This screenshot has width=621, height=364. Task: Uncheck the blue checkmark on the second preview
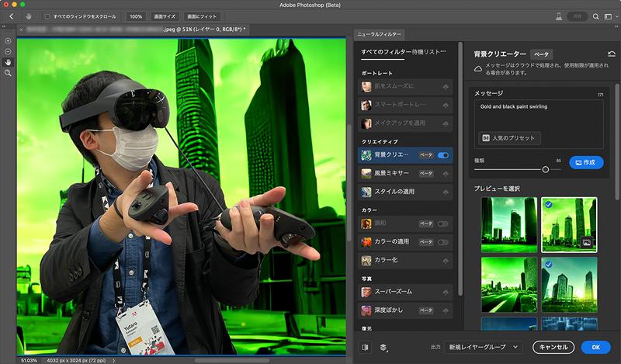(x=549, y=205)
